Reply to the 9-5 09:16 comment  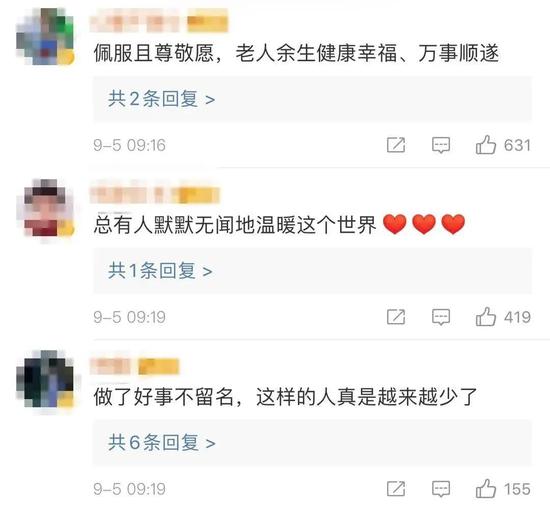tap(441, 145)
